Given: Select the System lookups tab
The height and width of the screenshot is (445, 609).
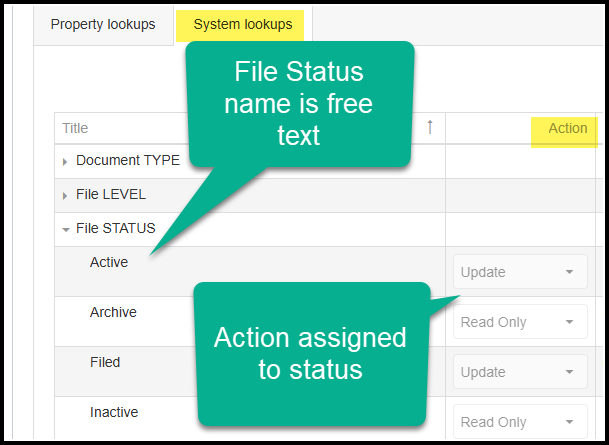Looking at the screenshot, I should pos(242,25).
